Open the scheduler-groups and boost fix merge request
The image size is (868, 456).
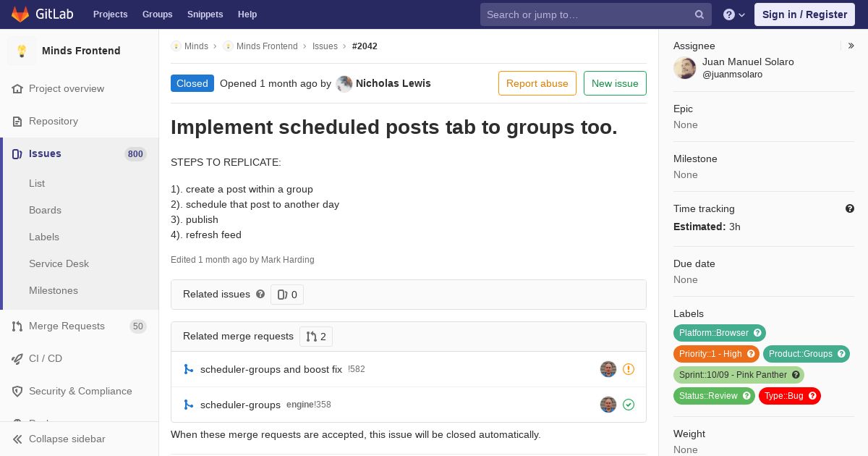pyautogui.click(x=271, y=369)
